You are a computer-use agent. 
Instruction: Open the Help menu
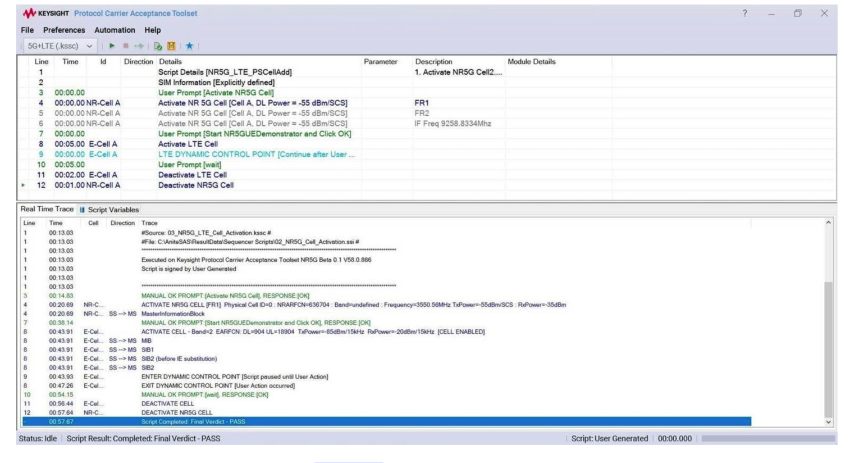point(152,30)
